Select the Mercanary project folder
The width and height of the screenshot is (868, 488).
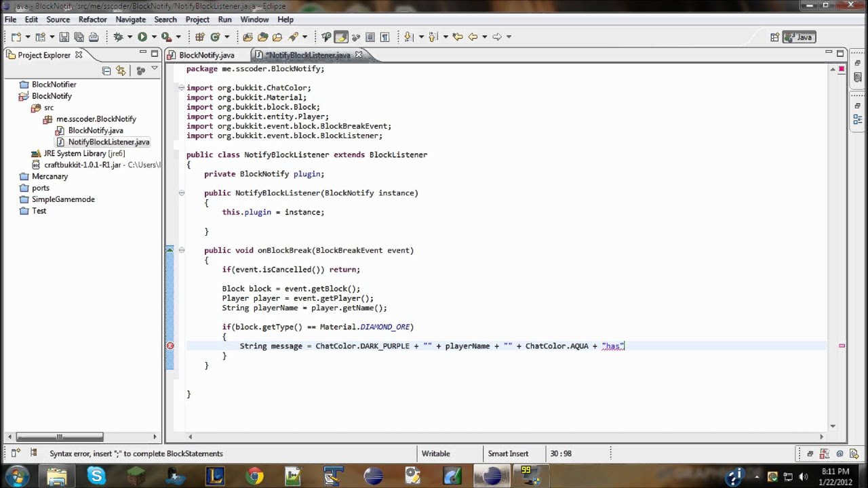coord(50,176)
